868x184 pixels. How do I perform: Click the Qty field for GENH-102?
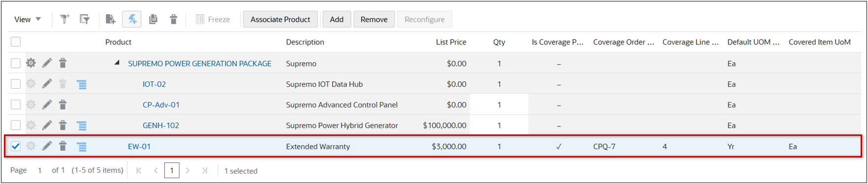coord(499,125)
